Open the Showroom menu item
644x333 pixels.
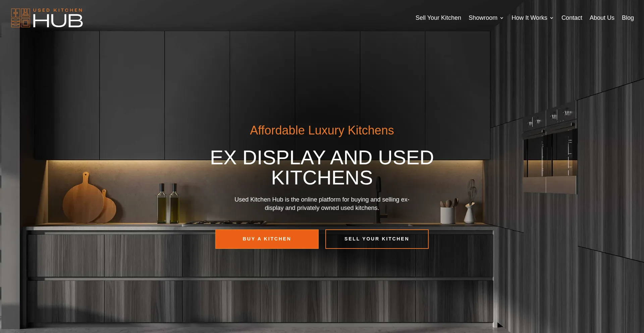coord(483,18)
